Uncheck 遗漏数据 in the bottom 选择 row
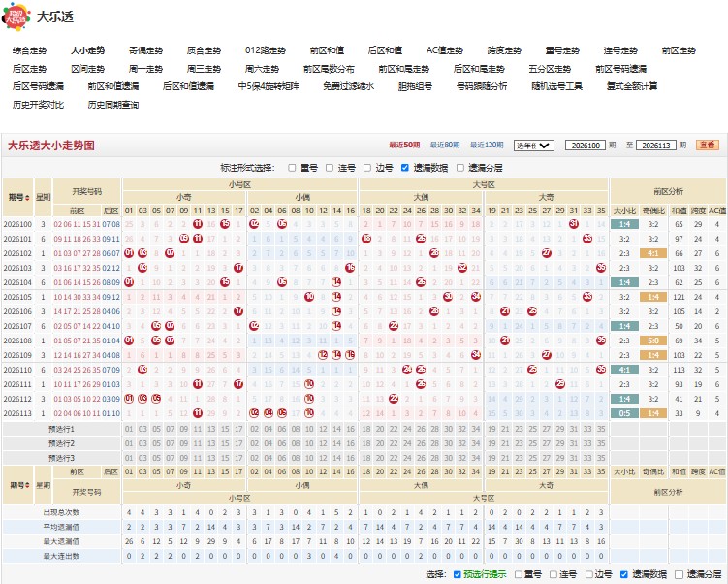 [x=624, y=574]
